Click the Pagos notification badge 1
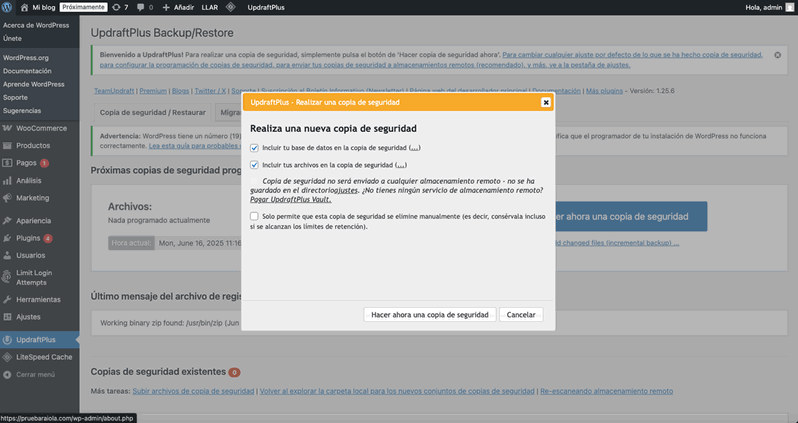 point(44,163)
